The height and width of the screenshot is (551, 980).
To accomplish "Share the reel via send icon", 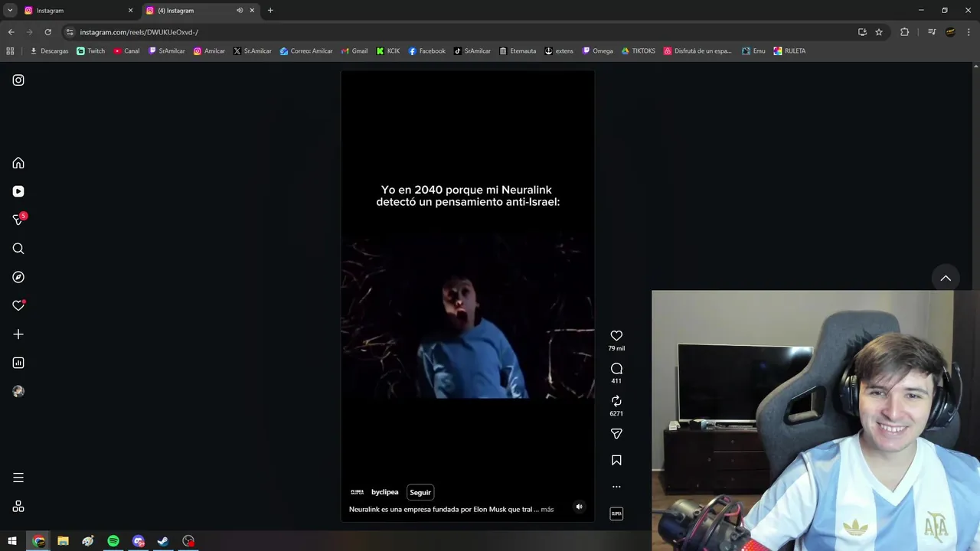I will 616,434.
